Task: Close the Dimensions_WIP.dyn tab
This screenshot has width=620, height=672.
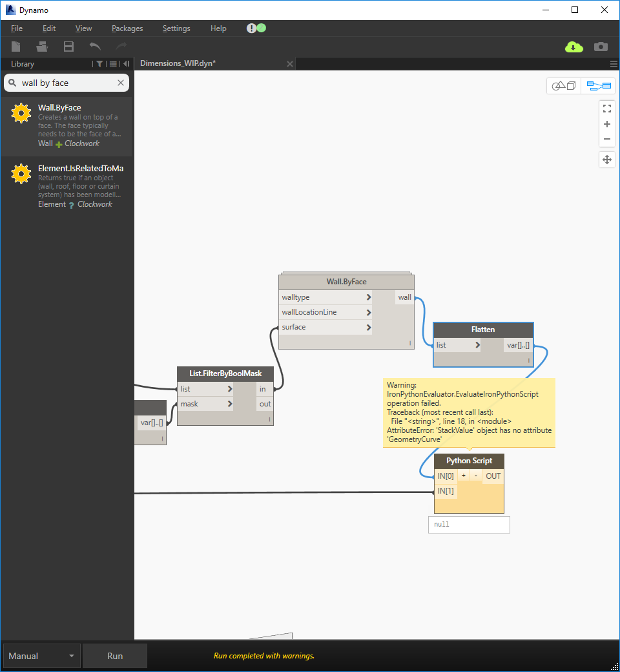Action: 290,64
